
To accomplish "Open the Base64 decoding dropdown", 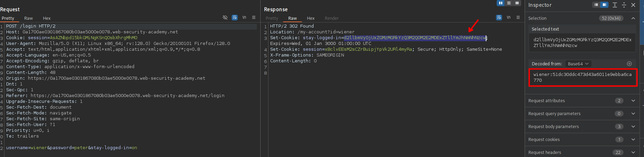I will pos(578,64).
